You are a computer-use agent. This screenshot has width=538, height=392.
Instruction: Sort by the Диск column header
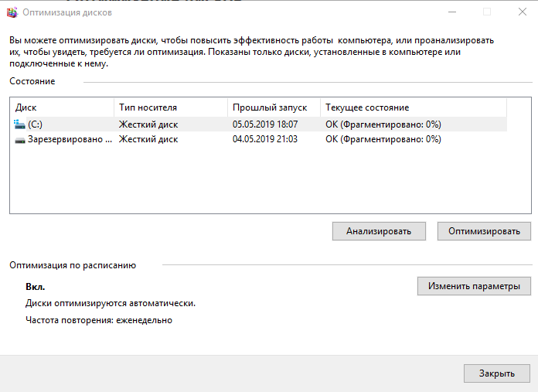point(62,107)
